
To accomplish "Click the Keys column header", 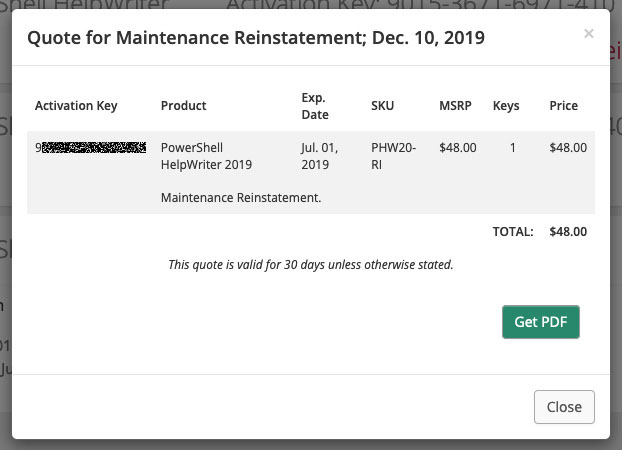I will 506,106.
